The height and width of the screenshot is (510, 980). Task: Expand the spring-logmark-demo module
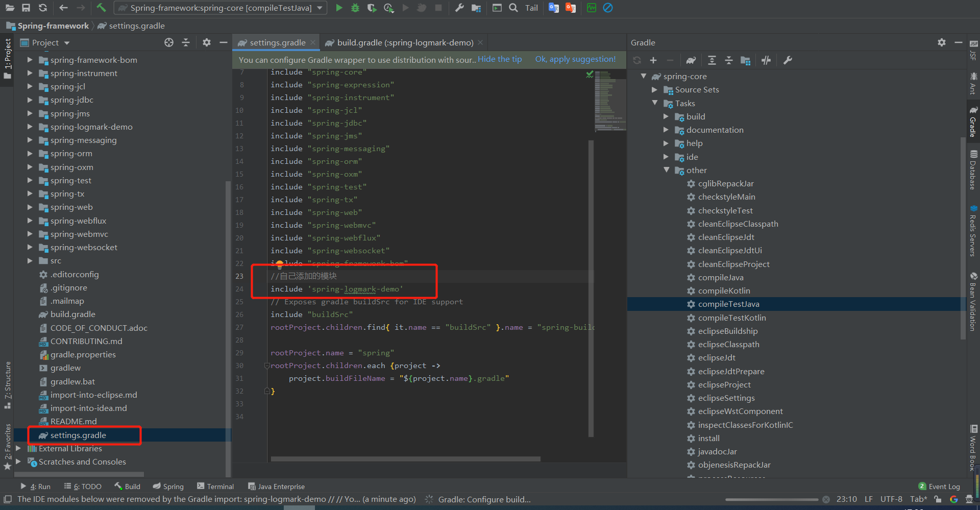click(x=30, y=127)
